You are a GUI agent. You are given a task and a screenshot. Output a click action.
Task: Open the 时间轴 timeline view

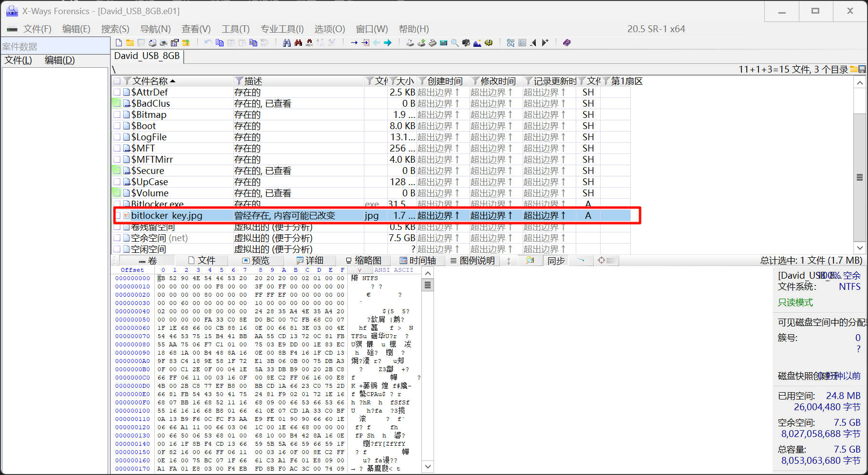(x=417, y=261)
